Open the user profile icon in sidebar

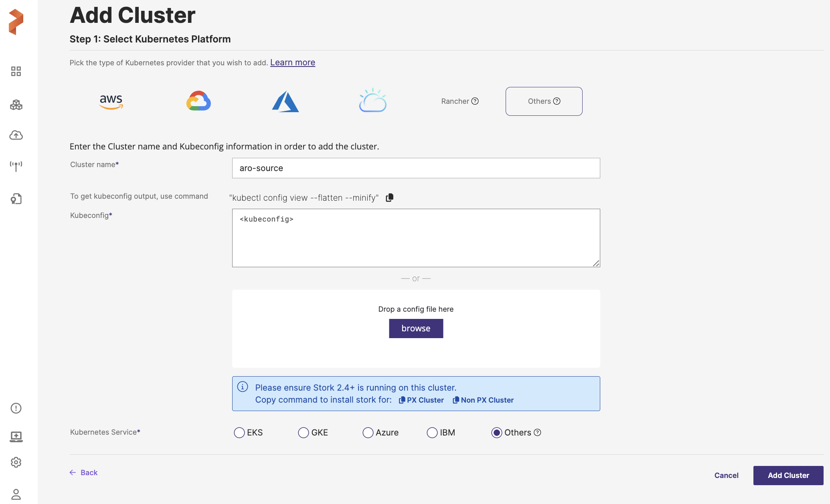(16, 494)
